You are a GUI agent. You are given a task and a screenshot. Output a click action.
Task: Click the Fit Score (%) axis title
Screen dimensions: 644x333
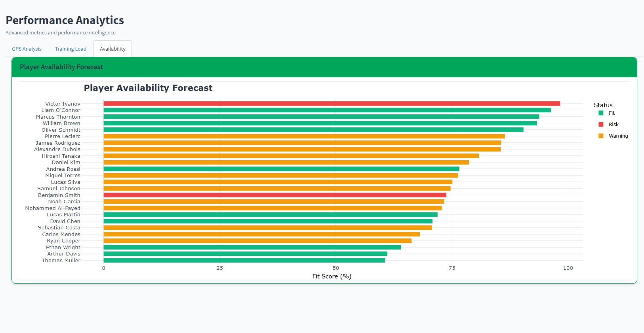tap(332, 276)
